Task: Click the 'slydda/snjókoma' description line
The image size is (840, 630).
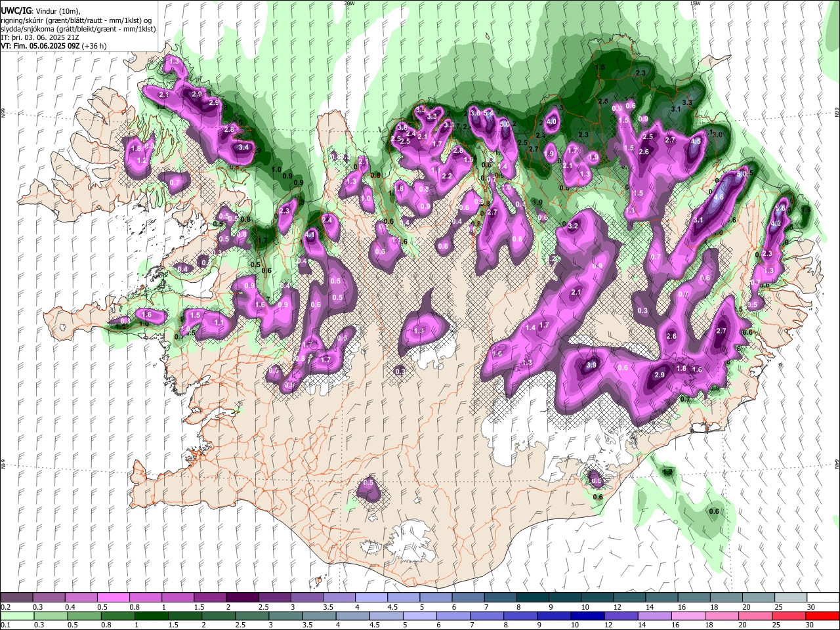Action: 78,29
